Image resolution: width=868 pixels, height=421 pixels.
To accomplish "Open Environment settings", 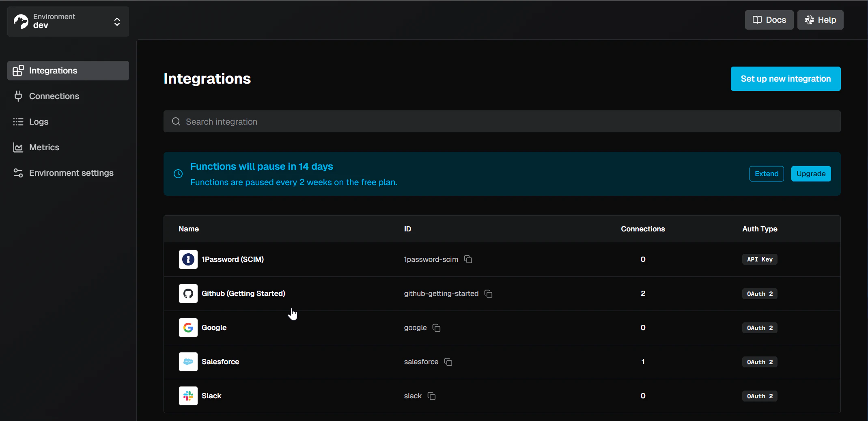I will 68,173.
